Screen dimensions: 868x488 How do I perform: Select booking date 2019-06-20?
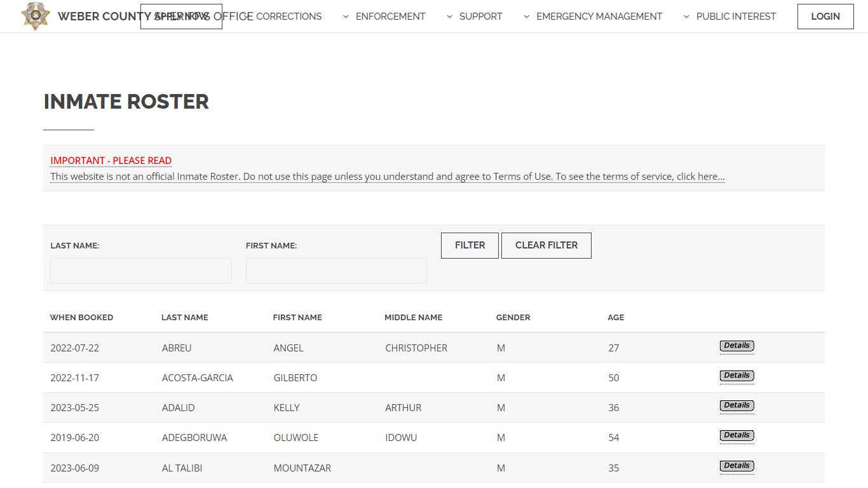[x=75, y=438]
